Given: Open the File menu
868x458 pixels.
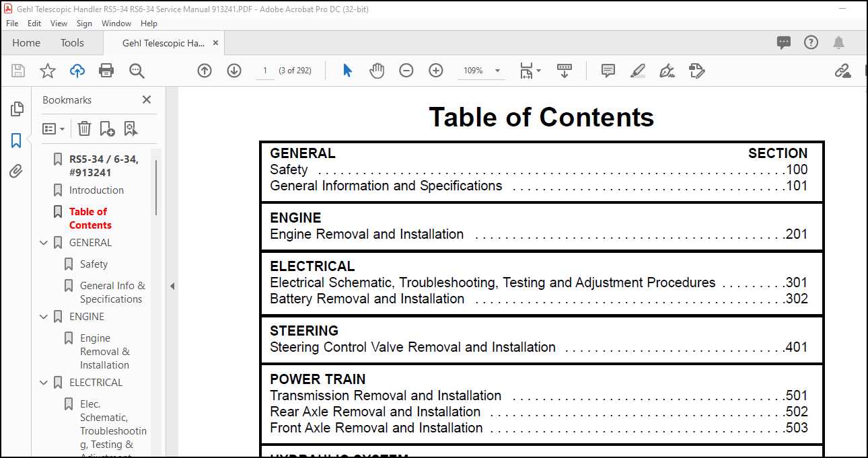Looking at the screenshot, I should click(x=12, y=23).
